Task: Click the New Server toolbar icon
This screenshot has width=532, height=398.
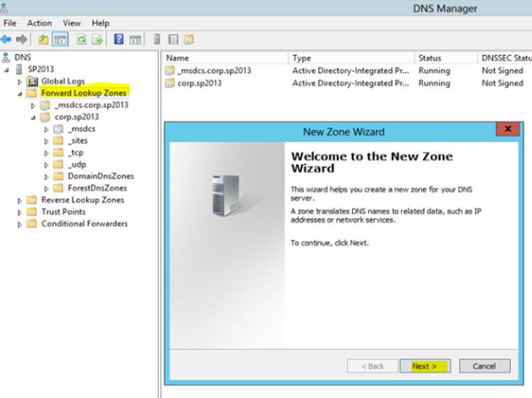Action: point(157,39)
